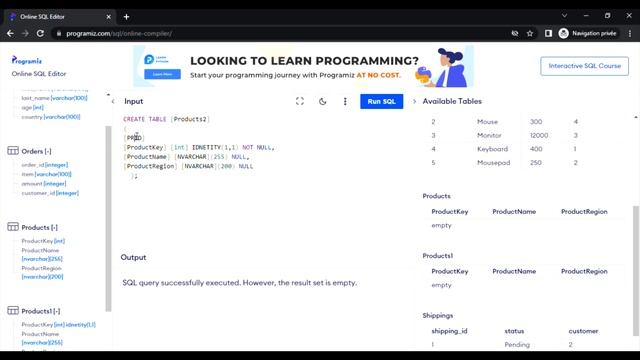Open the tab search dropdown arrow
The width and height of the screenshot is (640, 360).
pos(564,16)
